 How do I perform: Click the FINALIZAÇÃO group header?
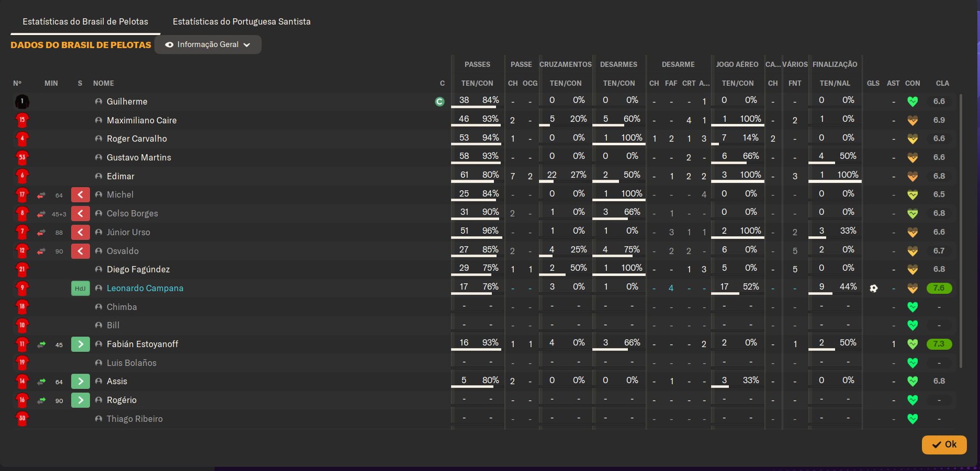(835, 64)
